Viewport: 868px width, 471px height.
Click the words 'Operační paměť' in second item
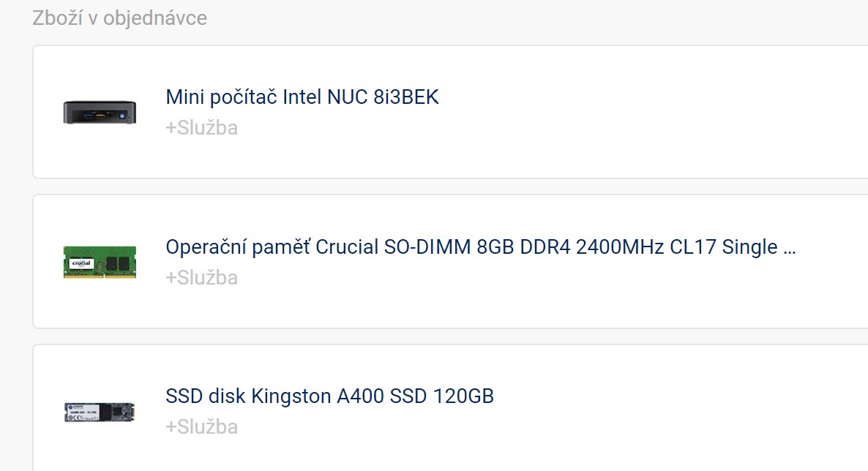click(238, 247)
